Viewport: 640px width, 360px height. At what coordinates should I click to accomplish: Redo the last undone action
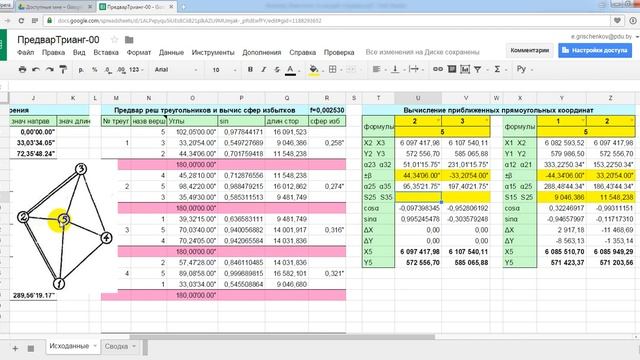[x=49, y=69]
